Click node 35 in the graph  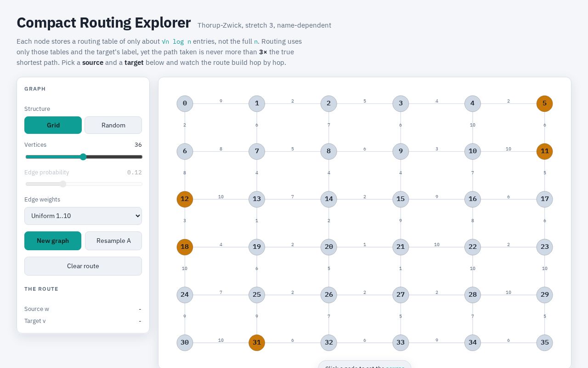(544, 343)
